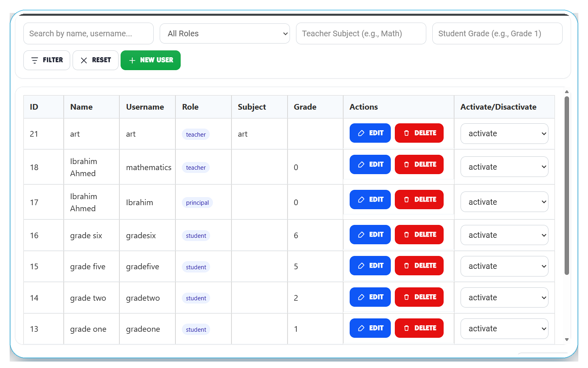Click pencil icon in mathematics row Edit button

(361, 164)
